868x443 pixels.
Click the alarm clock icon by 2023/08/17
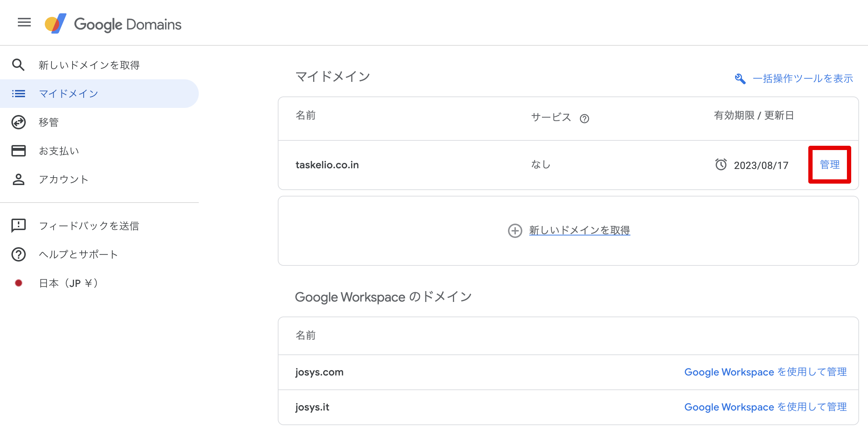721,164
